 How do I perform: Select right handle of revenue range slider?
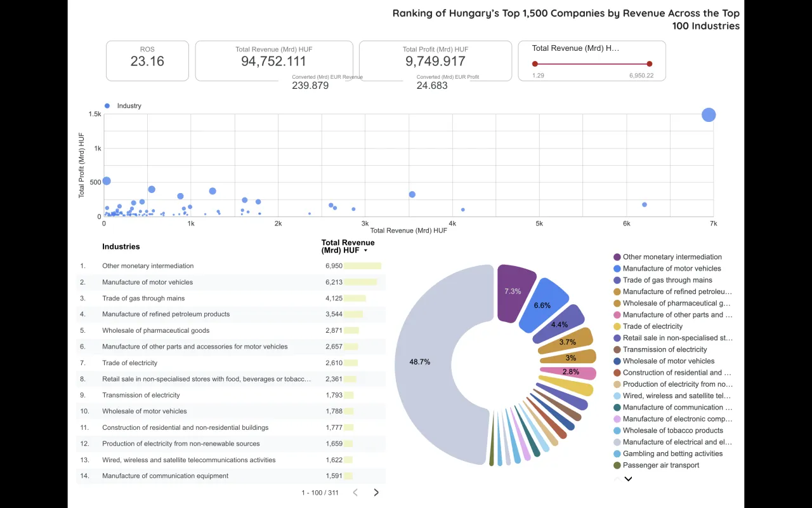coord(650,63)
